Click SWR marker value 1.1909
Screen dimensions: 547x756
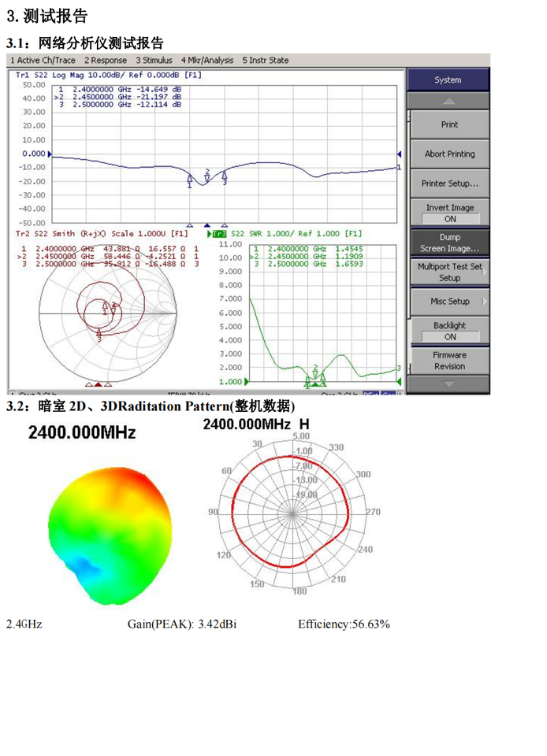(x=349, y=257)
